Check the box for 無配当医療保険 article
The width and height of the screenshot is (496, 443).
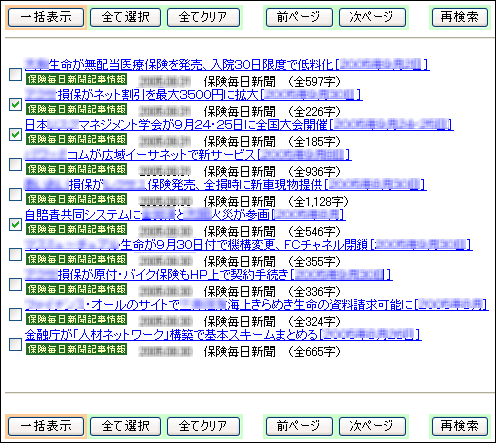15,74
